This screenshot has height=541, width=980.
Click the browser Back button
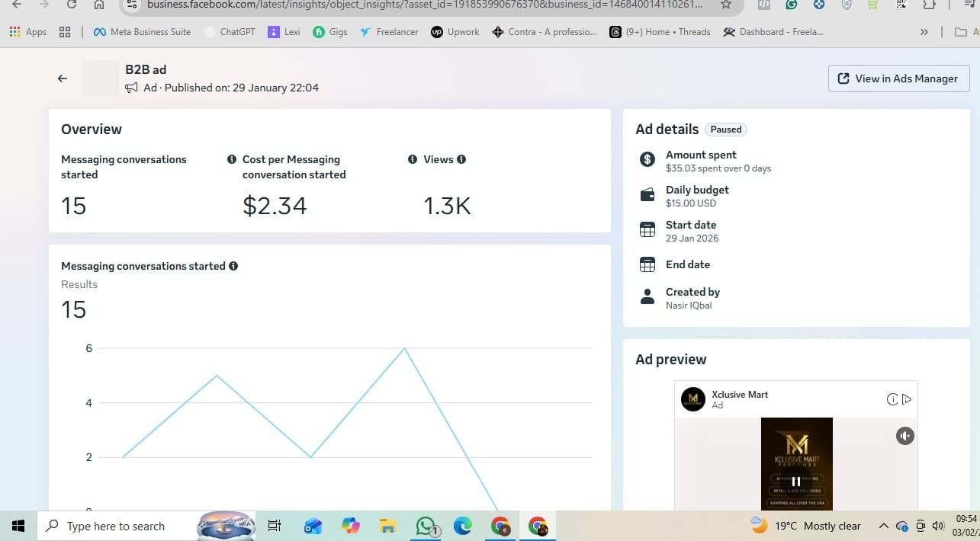click(17, 5)
